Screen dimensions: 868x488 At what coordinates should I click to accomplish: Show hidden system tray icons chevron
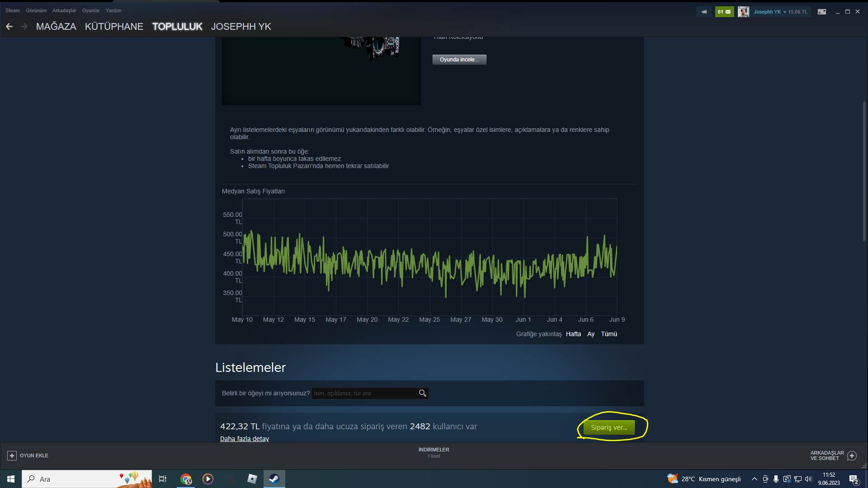pyautogui.click(x=754, y=479)
